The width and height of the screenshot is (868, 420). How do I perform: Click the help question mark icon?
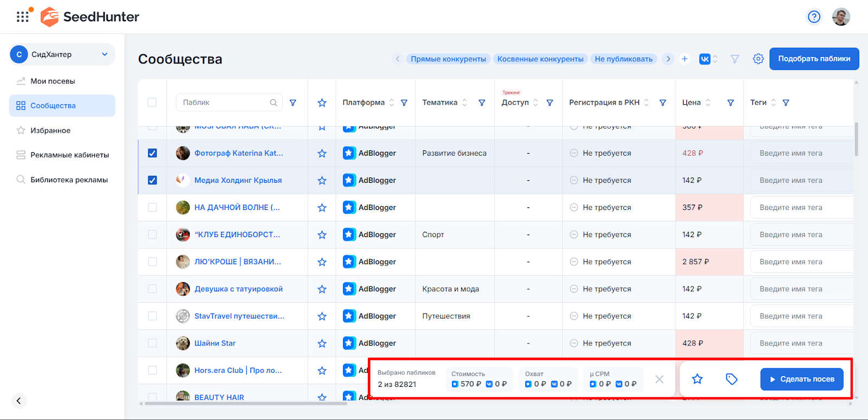(814, 17)
